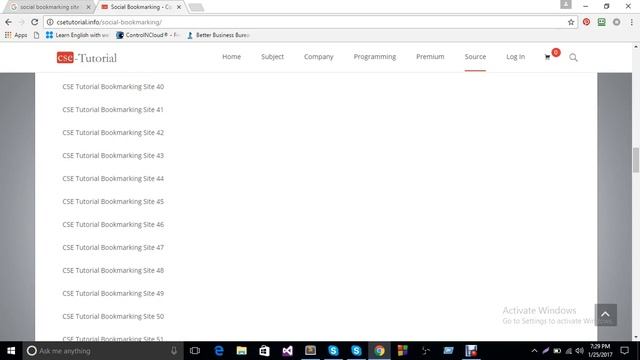Click the cse-Tutorial logo
This screenshot has height=360, width=640.
(x=87, y=58)
